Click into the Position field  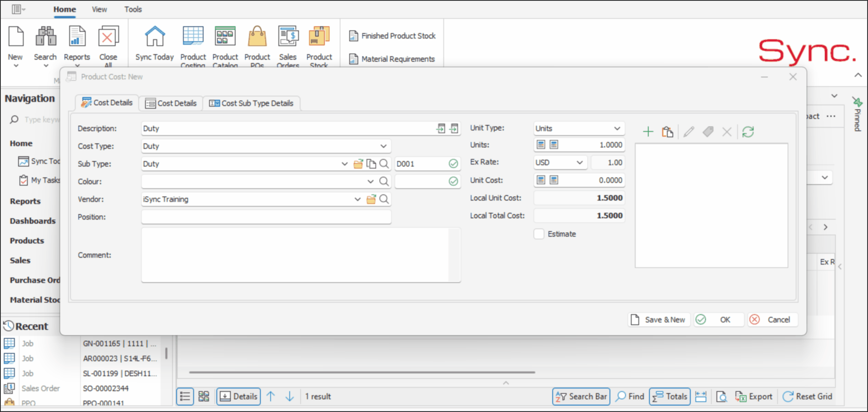pos(266,217)
